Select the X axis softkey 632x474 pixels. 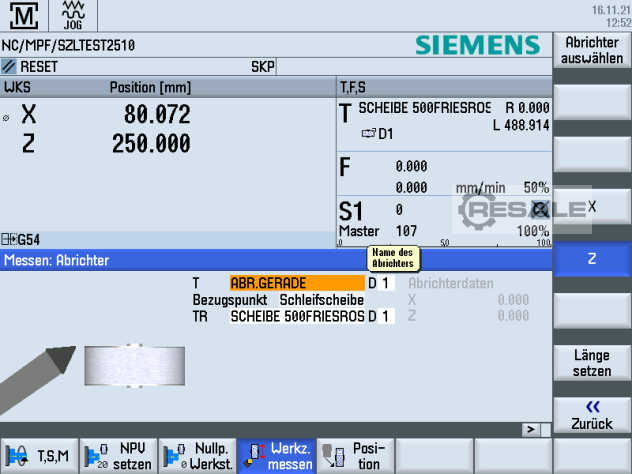coord(591,206)
